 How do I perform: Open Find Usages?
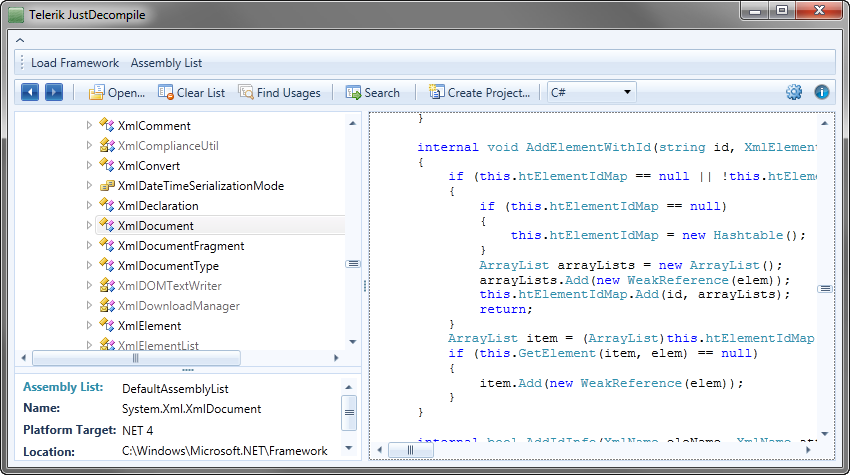(279, 93)
